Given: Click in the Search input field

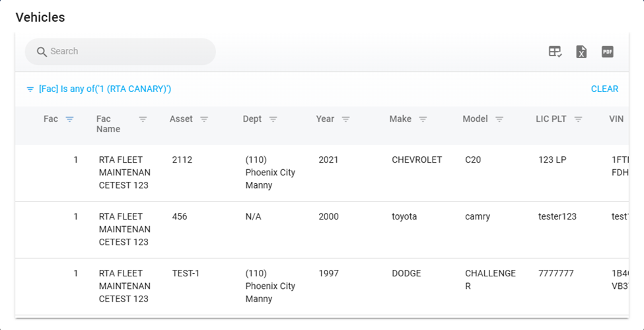Looking at the screenshot, I should 125,52.
